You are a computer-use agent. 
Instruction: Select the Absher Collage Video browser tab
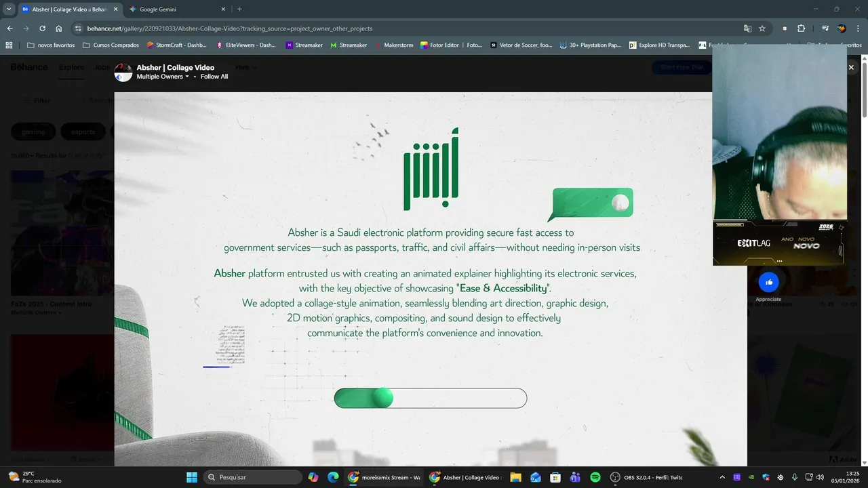point(70,9)
